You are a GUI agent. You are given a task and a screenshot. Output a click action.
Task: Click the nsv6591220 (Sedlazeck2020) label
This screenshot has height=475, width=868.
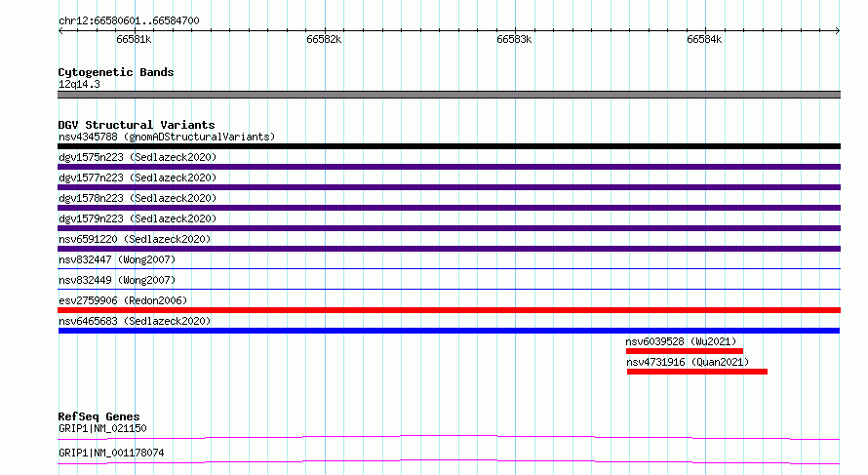pos(135,239)
